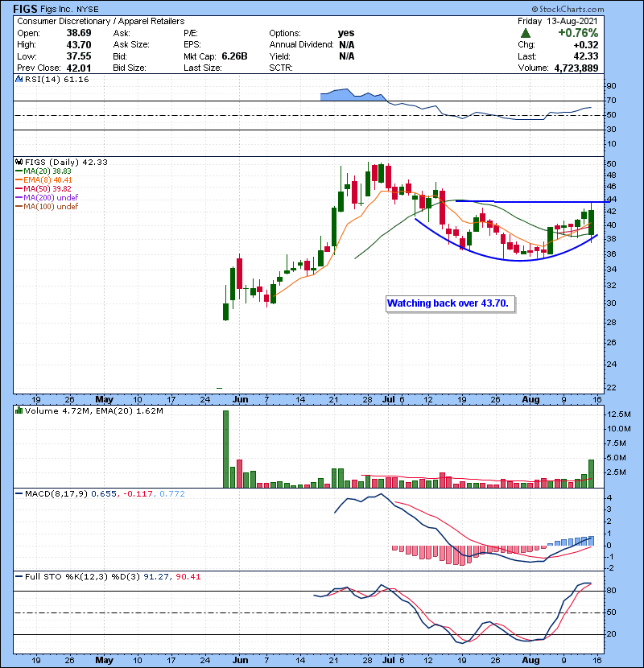Click the Mkt Cap value 6.26B

point(234,56)
